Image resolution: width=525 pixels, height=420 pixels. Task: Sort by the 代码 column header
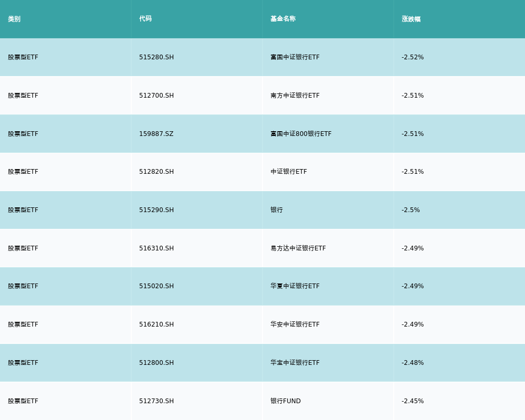[x=145, y=19]
